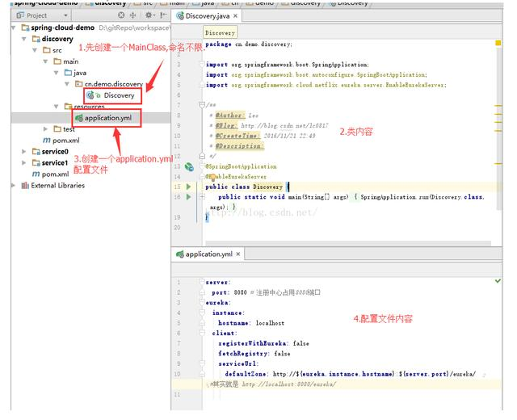Image resolution: width=517 pixels, height=420 pixels.
Task: Unfold the main method on line 16
Action: [202, 197]
